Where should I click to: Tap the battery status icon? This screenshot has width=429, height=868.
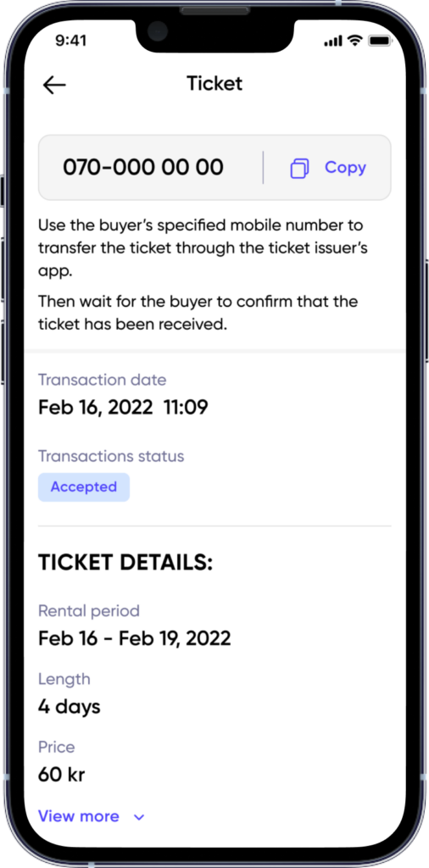380,41
